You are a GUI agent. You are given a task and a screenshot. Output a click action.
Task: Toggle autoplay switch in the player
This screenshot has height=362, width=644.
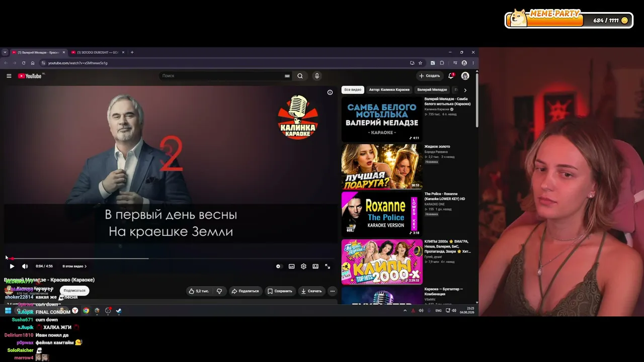(279, 266)
